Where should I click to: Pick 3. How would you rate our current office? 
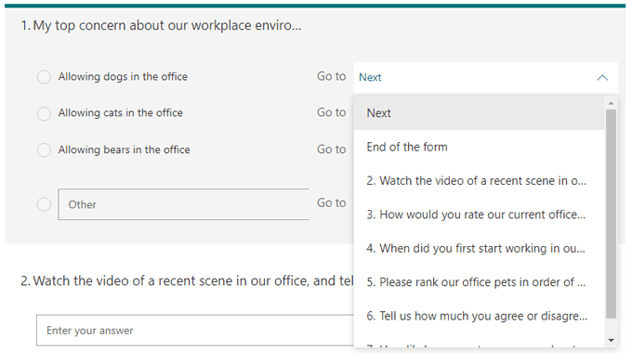[480, 214]
